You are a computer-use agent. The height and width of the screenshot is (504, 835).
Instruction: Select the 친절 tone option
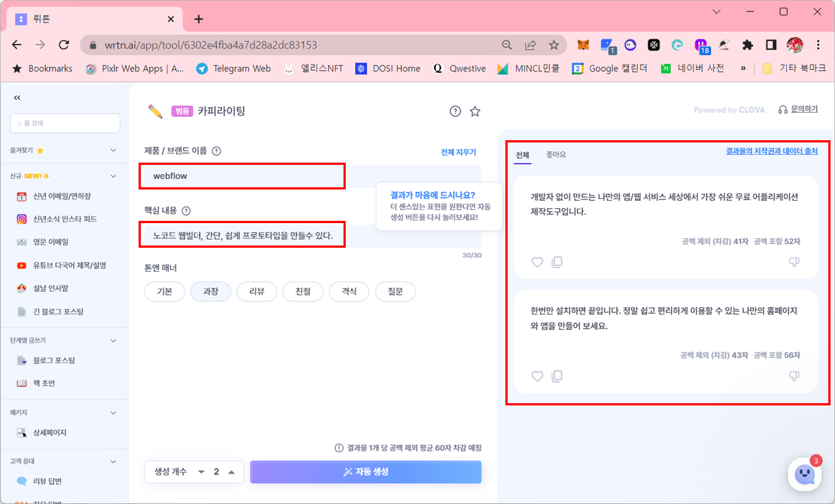point(303,292)
